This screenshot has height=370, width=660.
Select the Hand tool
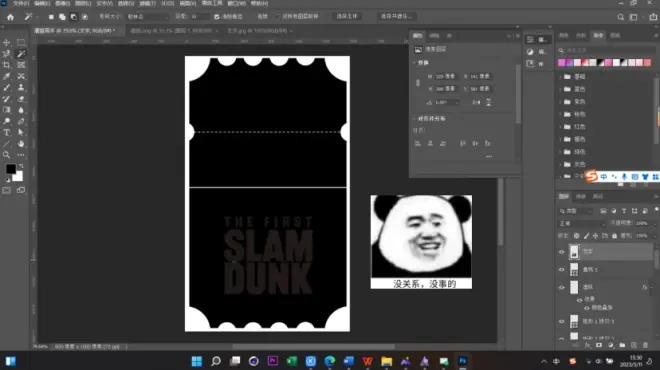tap(21, 144)
